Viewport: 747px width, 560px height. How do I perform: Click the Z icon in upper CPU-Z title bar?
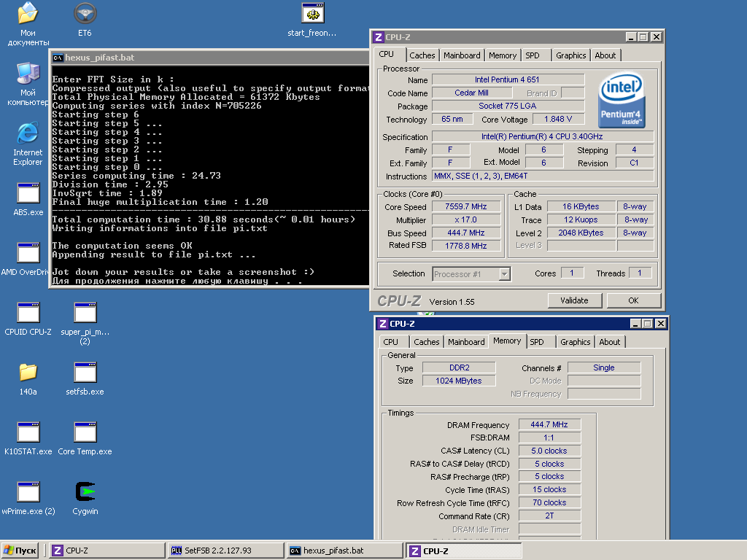(379, 37)
